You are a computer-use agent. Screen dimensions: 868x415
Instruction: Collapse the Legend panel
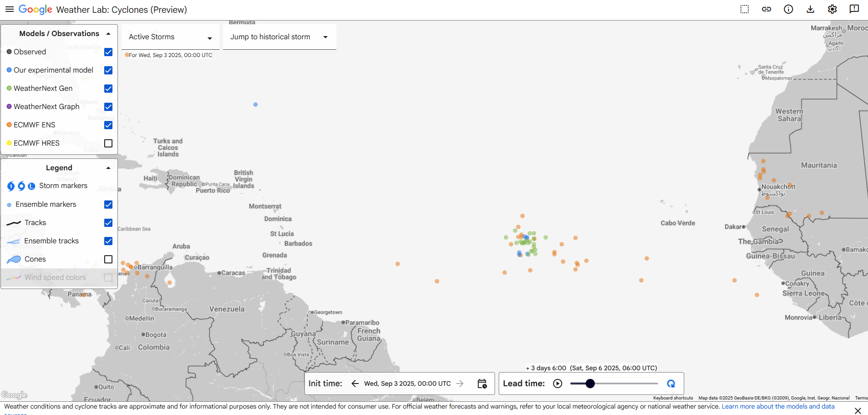click(108, 168)
